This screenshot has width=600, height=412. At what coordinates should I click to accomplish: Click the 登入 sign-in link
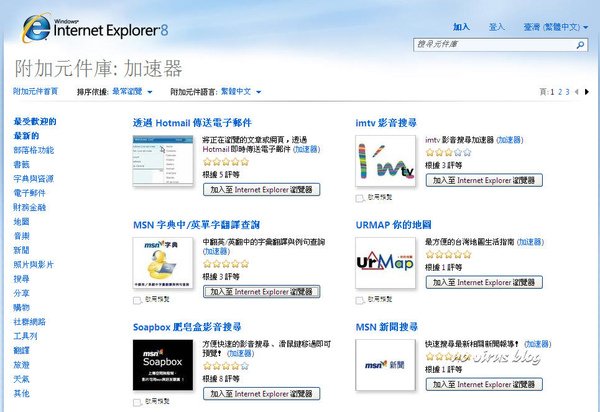tap(497, 27)
